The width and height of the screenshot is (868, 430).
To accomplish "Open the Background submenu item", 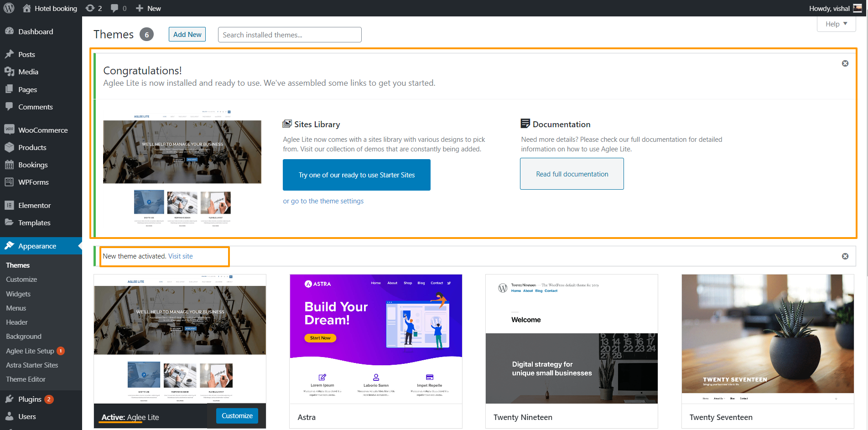I will coord(24,336).
